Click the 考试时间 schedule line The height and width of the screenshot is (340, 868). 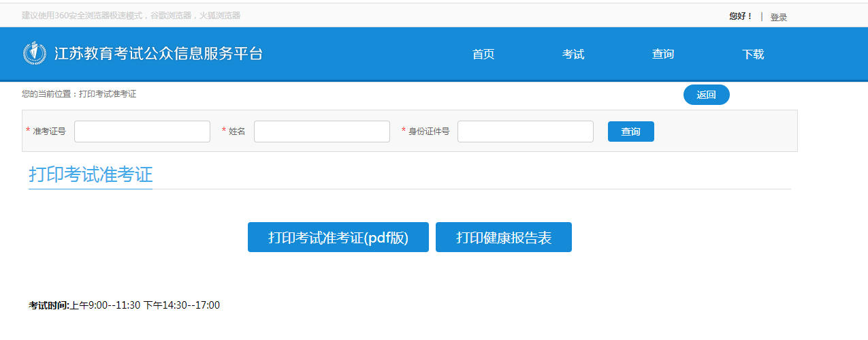pos(124,305)
